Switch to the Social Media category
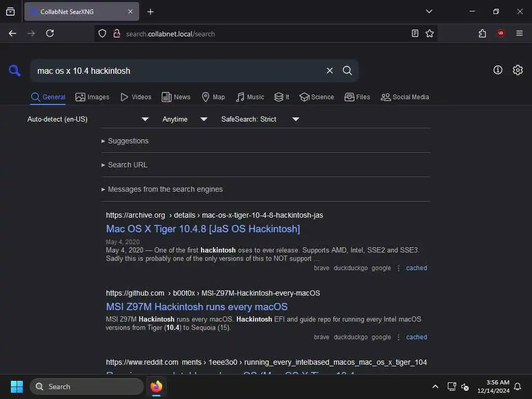 tap(405, 97)
